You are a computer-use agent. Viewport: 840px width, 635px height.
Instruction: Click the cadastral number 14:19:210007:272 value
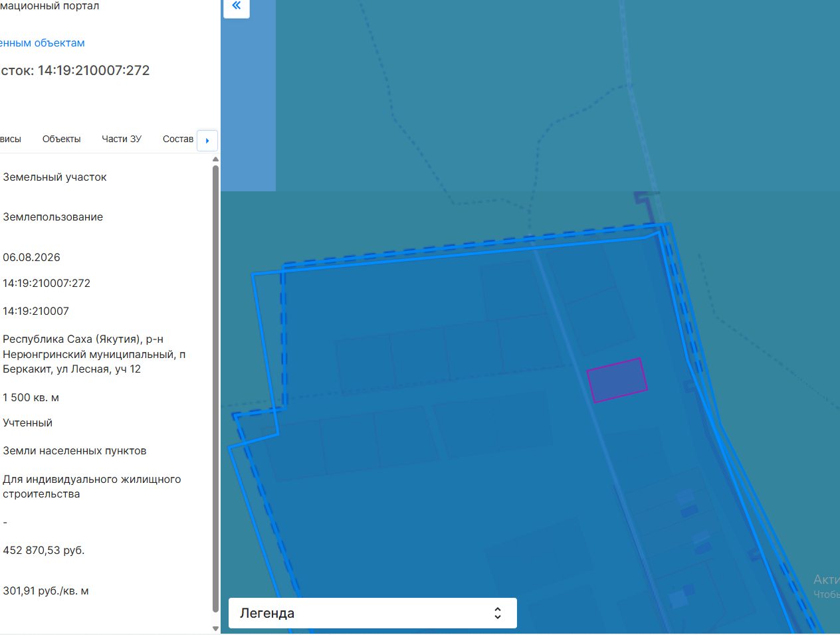[47, 283]
